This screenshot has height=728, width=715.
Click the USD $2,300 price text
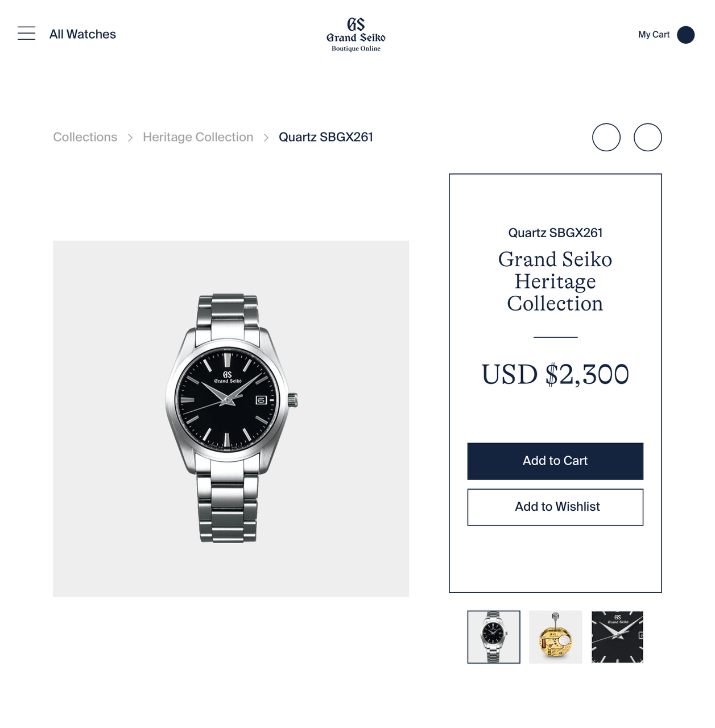[x=555, y=374]
